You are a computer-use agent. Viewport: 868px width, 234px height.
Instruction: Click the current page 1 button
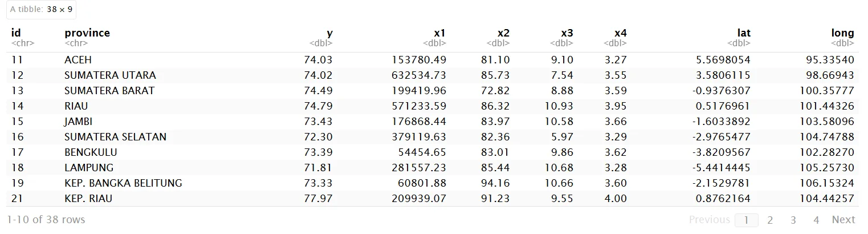click(746, 220)
